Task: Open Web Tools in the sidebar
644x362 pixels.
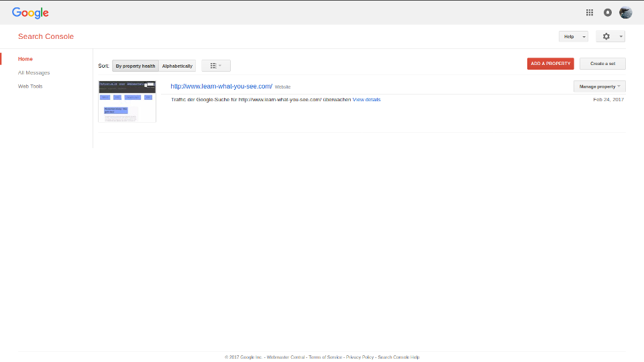Action: point(30,86)
